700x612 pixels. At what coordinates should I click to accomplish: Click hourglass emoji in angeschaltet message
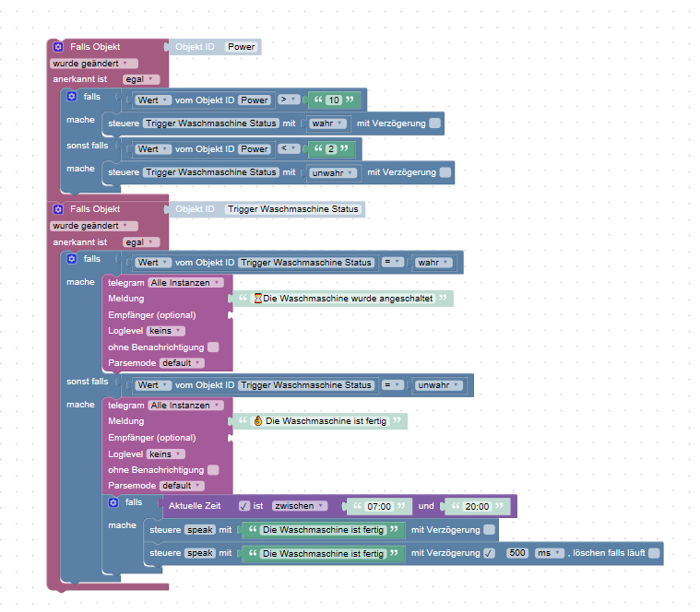[257, 299]
